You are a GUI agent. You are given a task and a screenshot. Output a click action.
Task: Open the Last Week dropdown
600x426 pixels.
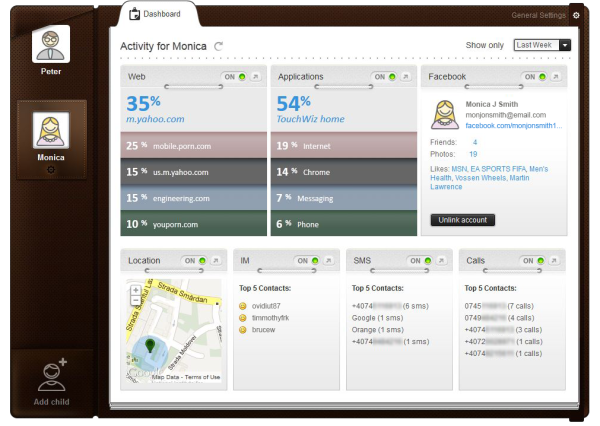542,45
